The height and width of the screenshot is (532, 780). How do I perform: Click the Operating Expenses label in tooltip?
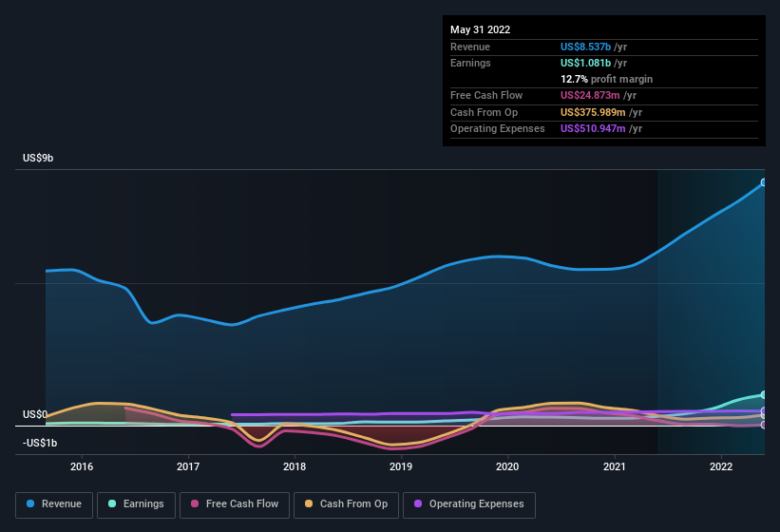[x=498, y=128]
